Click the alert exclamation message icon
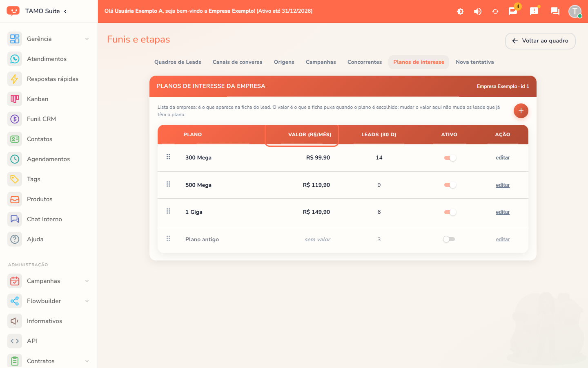The image size is (588, 368). tap(534, 11)
